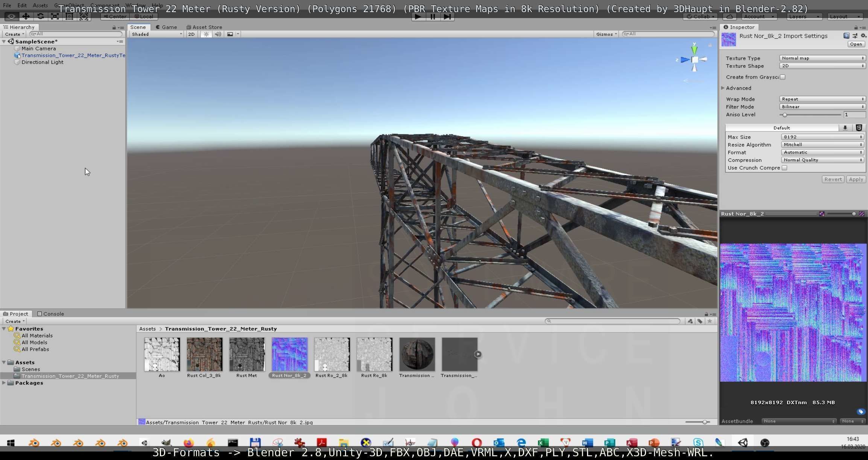
Task: Toggle preview RGB channel icon
Action: [x=822, y=214]
